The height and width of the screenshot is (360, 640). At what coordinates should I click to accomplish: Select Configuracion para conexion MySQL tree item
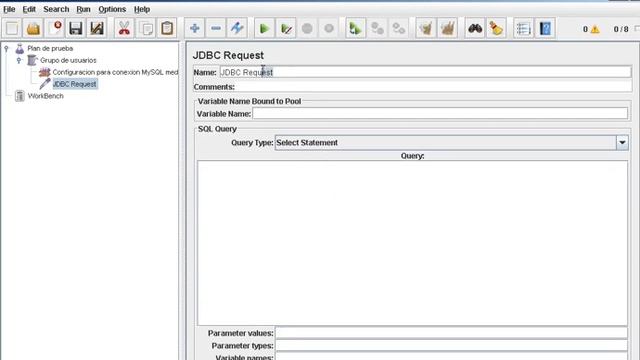click(115, 72)
